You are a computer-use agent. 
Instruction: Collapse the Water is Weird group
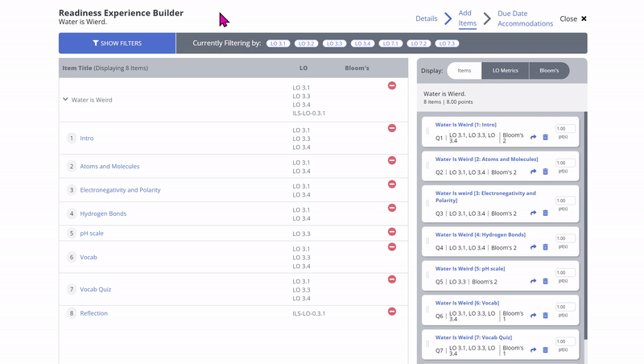(x=65, y=99)
